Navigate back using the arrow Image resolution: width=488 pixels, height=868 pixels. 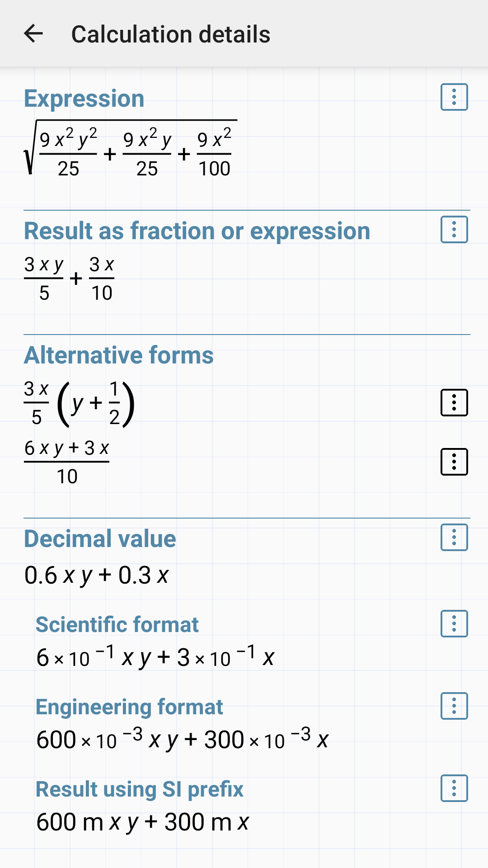click(34, 34)
